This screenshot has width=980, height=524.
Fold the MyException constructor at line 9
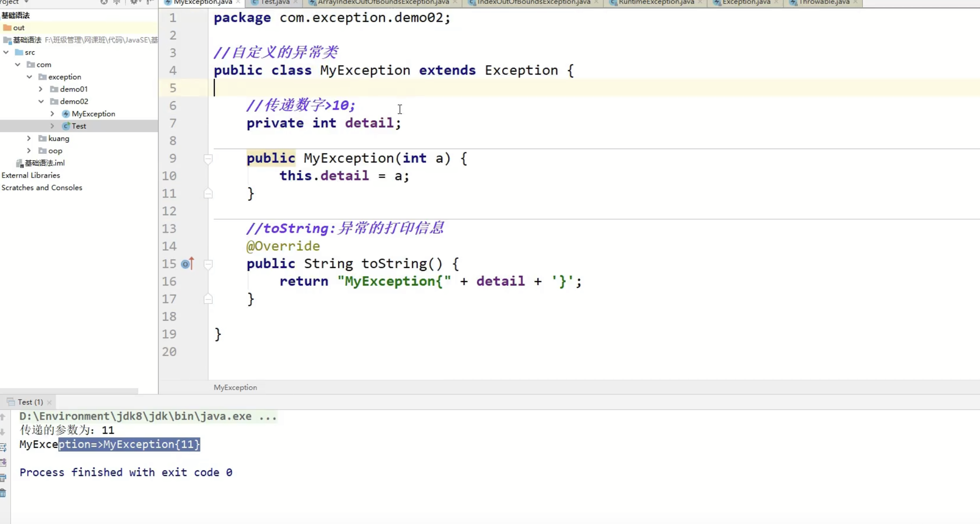click(x=208, y=159)
